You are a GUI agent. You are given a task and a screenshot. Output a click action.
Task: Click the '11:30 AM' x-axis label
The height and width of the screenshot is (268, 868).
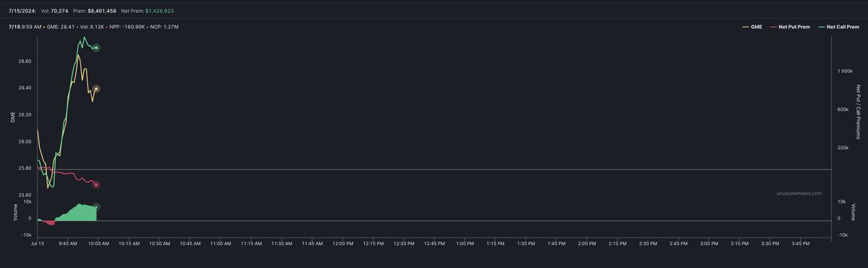click(282, 243)
